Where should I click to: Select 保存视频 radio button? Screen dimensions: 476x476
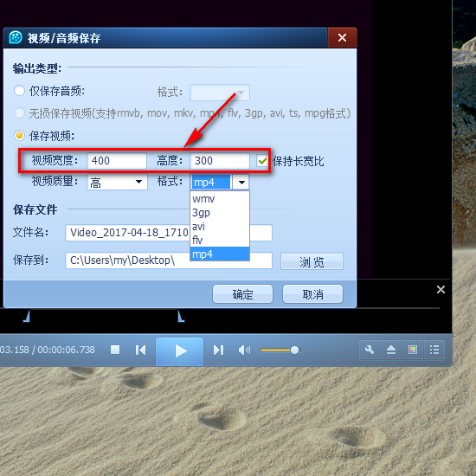tap(19, 135)
